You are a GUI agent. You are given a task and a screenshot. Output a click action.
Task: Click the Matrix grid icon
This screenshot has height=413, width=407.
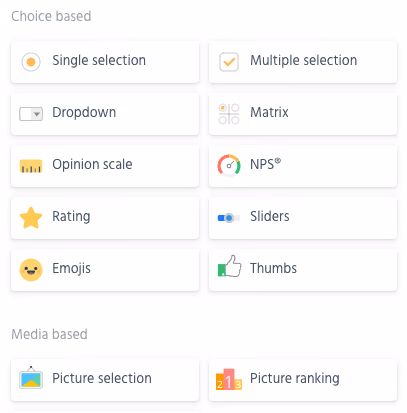[x=229, y=114]
